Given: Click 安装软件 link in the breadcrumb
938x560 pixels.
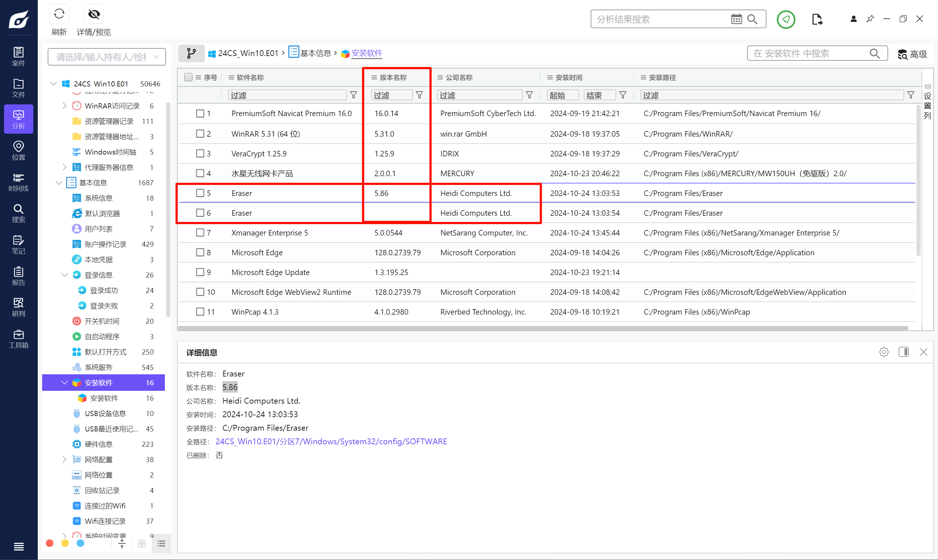Looking at the screenshot, I should [x=366, y=53].
